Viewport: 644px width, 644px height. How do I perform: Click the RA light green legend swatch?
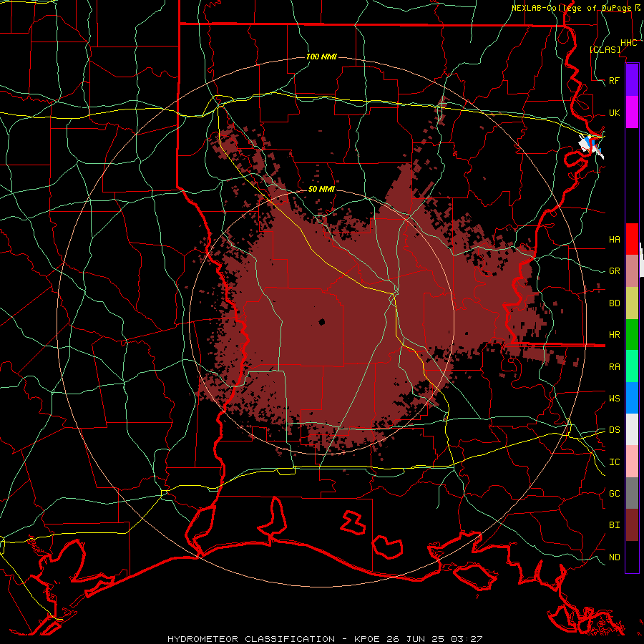point(632,366)
